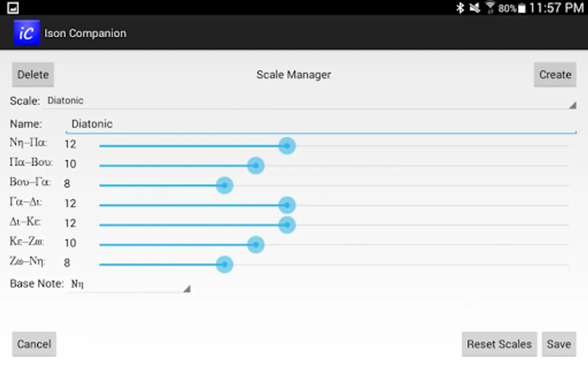
Task: Tap the Wi-Fi signal status icon
Action: (x=490, y=8)
